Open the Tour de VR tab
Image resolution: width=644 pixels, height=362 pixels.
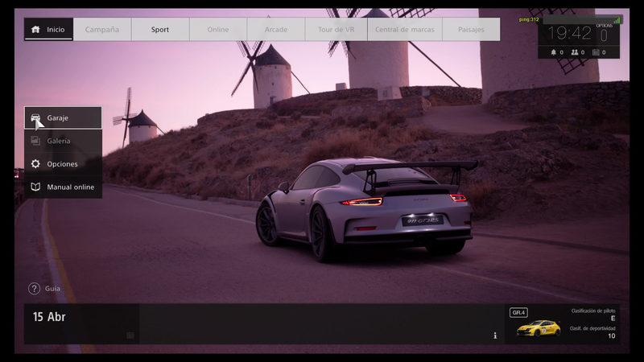click(x=334, y=30)
